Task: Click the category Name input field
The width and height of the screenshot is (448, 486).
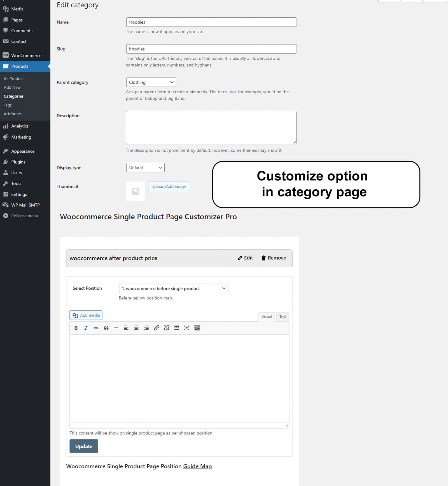Action: point(211,22)
